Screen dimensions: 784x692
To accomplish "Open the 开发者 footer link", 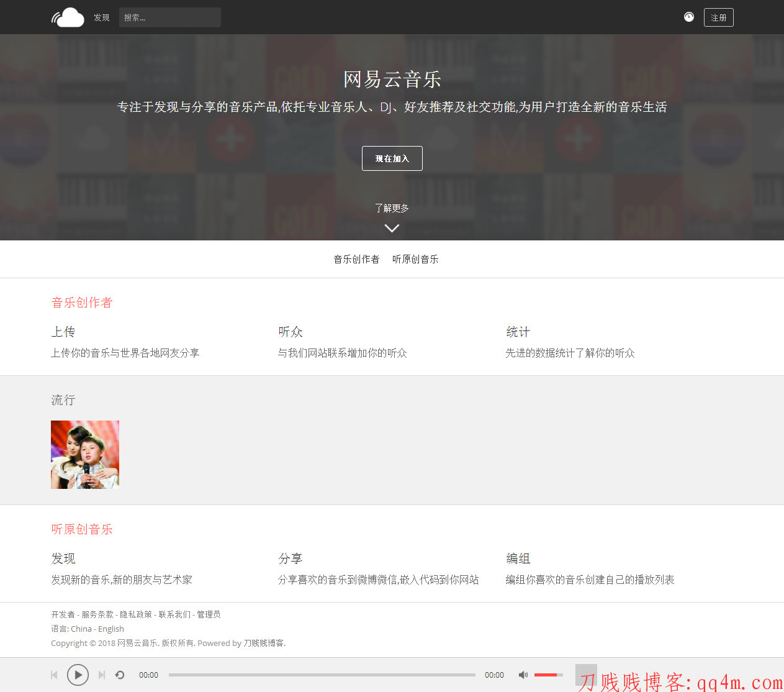I will 63,614.
